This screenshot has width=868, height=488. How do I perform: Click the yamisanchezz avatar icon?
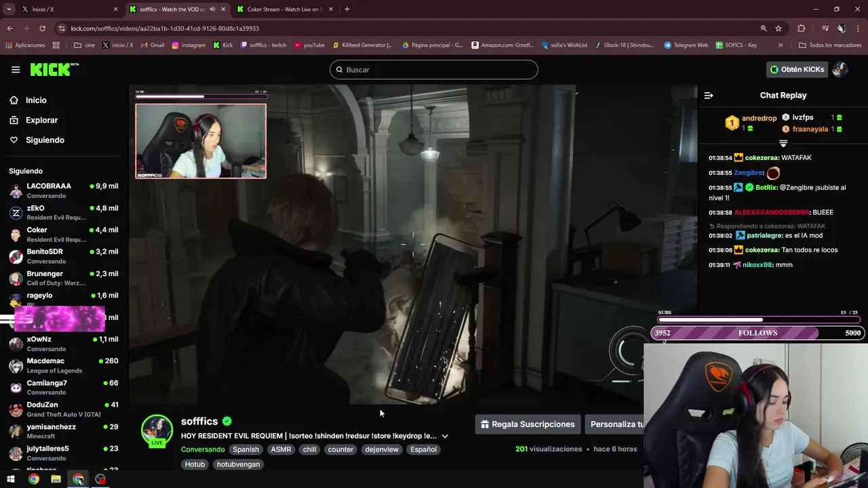click(16, 431)
